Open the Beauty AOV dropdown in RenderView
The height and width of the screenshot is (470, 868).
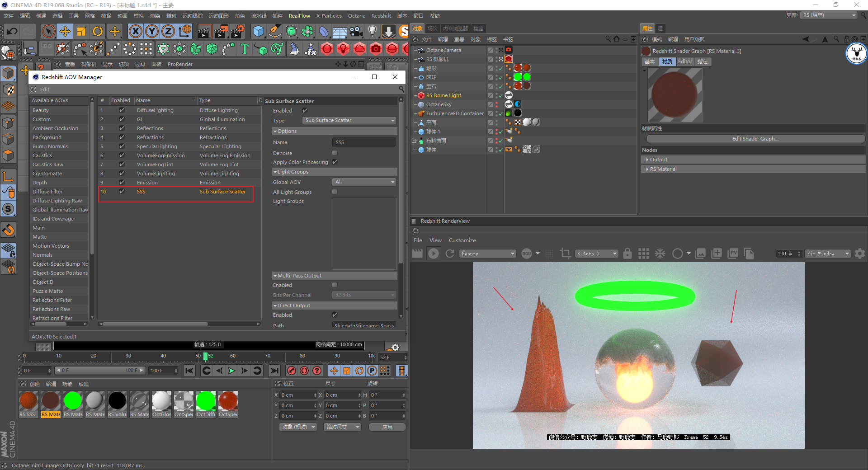pyautogui.click(x=488, y=254)
